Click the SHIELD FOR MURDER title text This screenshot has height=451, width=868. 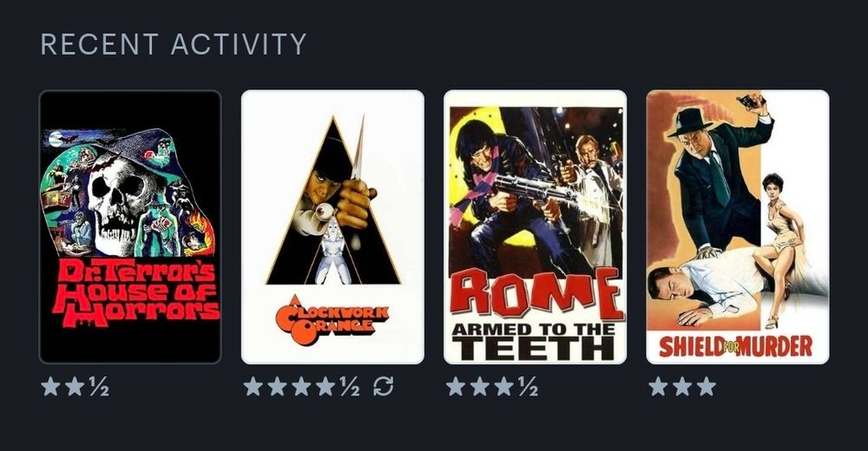point(736,346)
